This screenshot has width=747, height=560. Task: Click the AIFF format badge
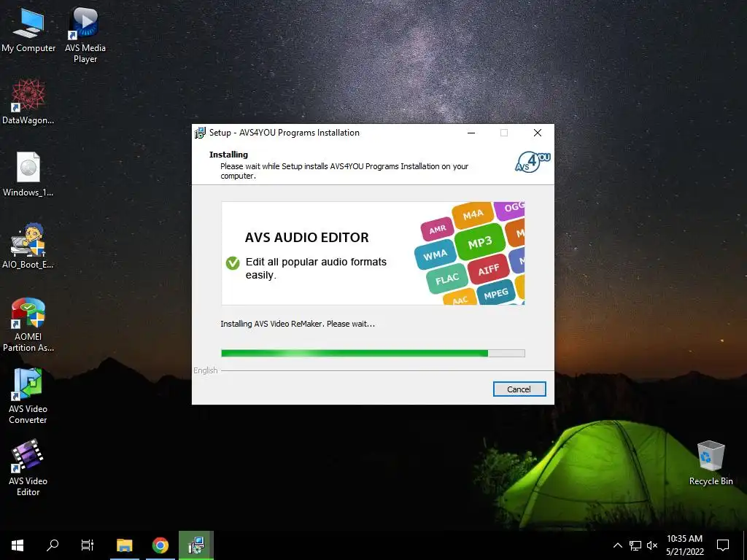coord(488,270)
